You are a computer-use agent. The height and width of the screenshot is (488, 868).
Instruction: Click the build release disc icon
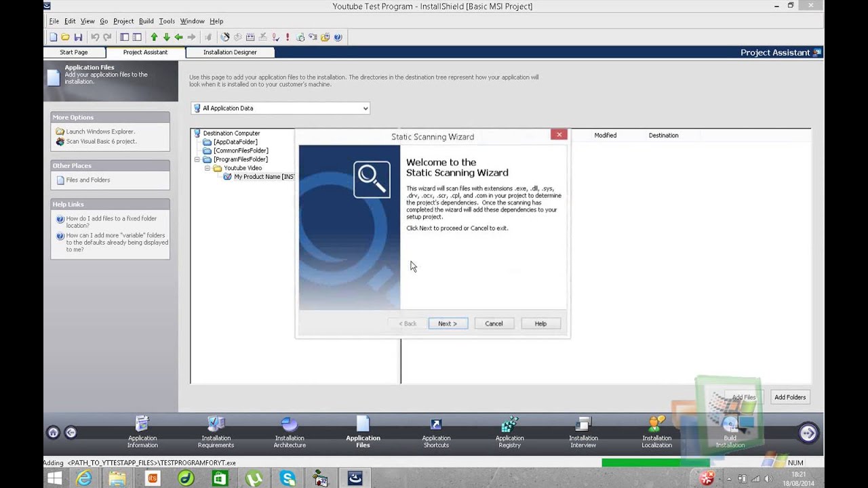(225, 37)
